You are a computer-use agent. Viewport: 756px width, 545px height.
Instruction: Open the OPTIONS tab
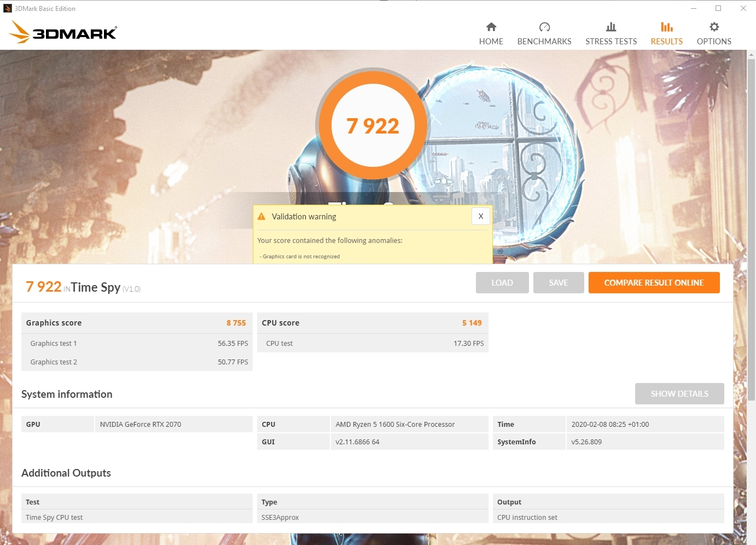click(x=714, y=33)
